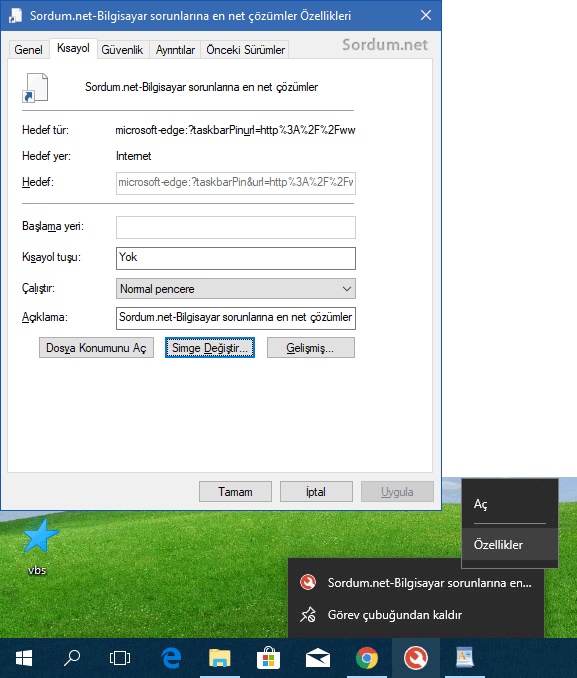Click the unpin icon beside Görev çubuğundan kaldır
Viewport: 577px width, 678px height.
pyautogui.click(x=308, y=614)
